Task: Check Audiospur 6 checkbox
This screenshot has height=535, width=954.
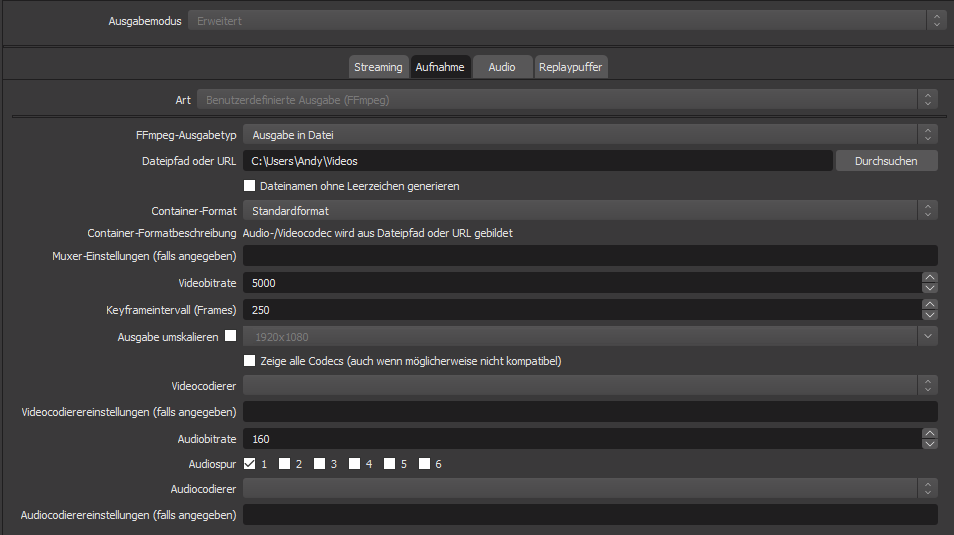Action: click(x=425, y=464)
